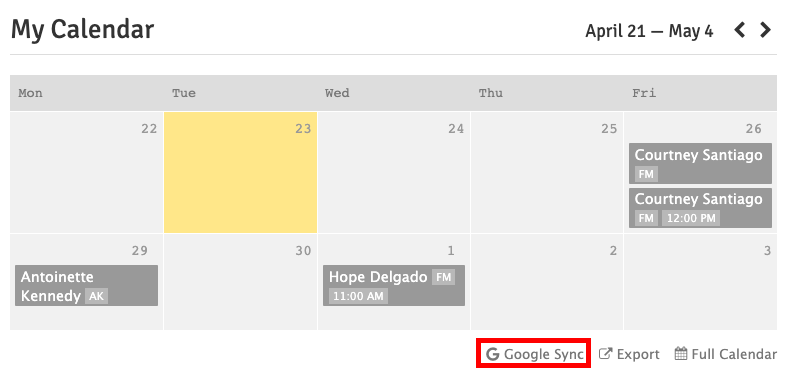
Task: Go to next date range arrow
Action: pyautogui.click(x=765, y=31)
